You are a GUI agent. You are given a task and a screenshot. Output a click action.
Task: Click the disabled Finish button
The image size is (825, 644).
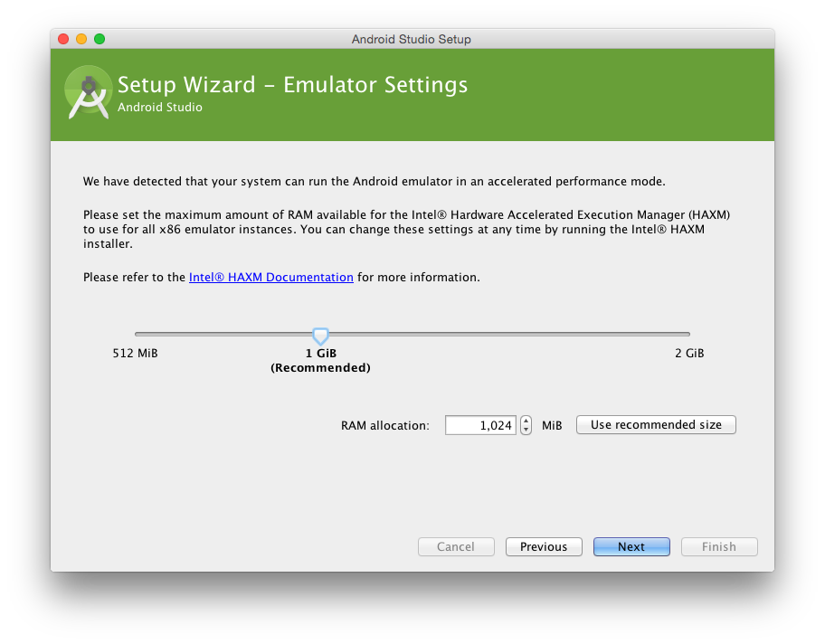719,546
